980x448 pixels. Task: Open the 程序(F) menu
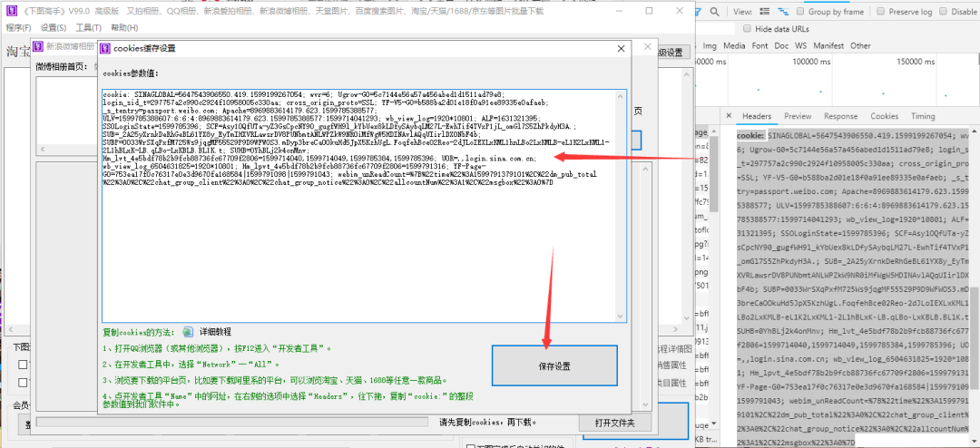19,27
